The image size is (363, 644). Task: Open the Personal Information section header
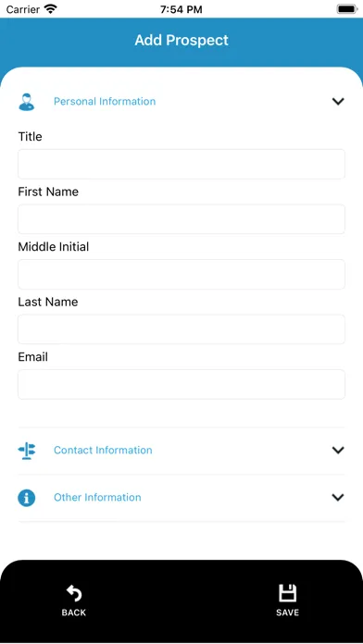(105, 102)
